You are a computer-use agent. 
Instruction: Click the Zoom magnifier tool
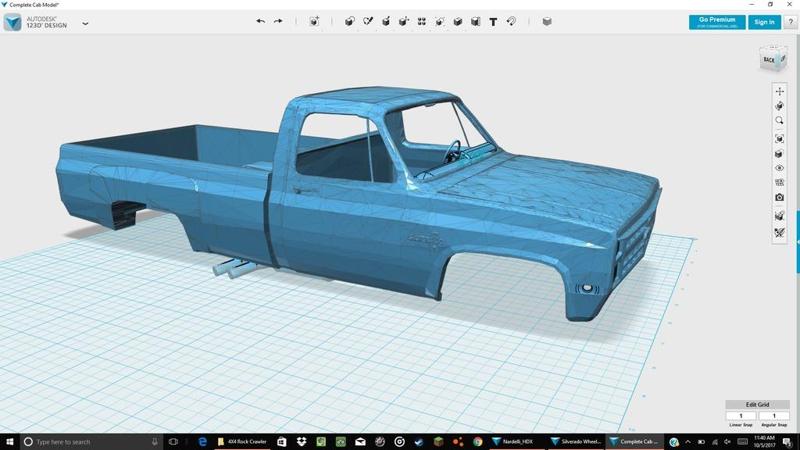[x=780, y=122]
